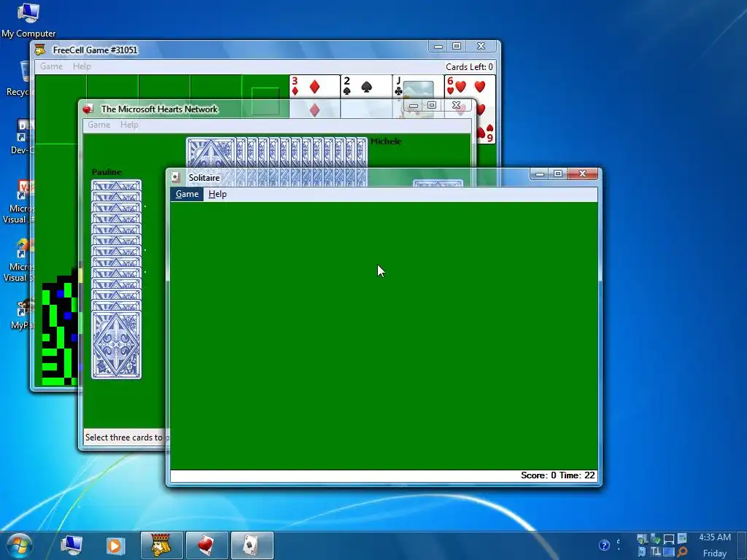The image size is (747, 560).
Task: Click the Solitaire title bar card icon
Action: tap(176, 178)
